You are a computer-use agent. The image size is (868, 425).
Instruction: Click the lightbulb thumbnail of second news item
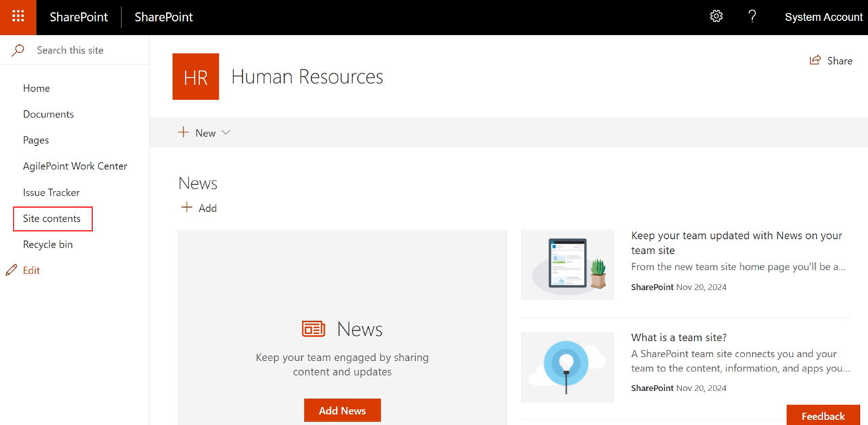pyautogui.click(x=568, y=367)
